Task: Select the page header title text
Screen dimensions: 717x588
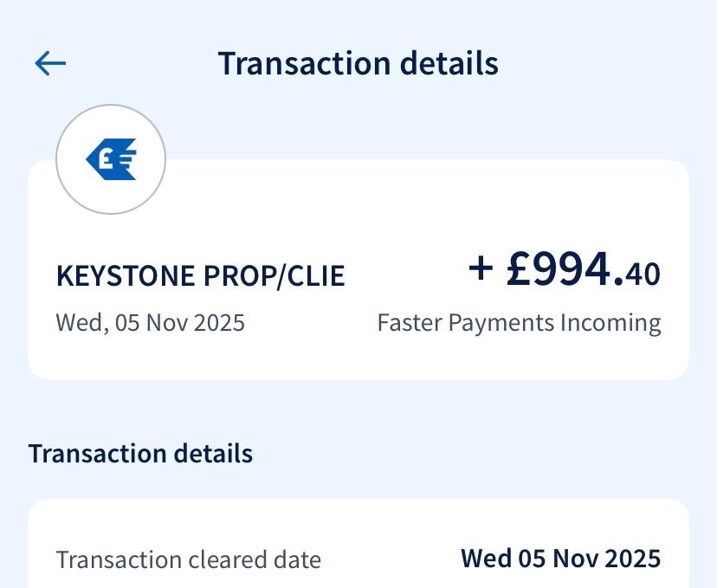Action: click(x=358, y=63)
